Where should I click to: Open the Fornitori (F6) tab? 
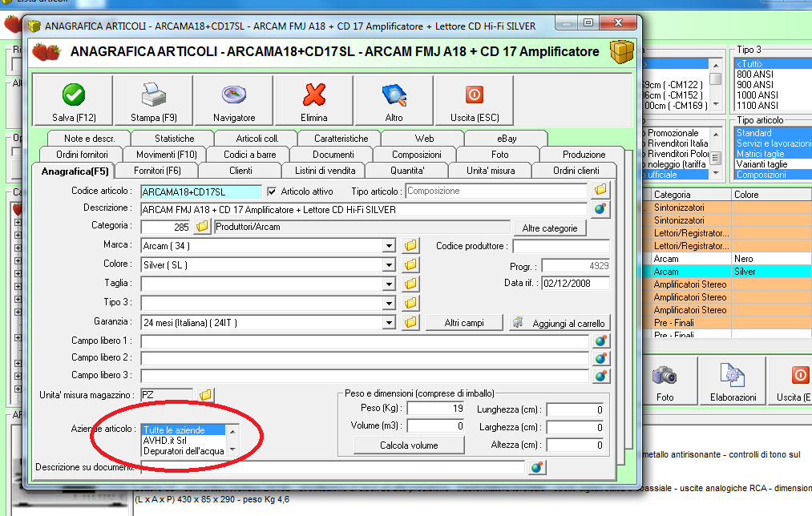tap(157, 171)
